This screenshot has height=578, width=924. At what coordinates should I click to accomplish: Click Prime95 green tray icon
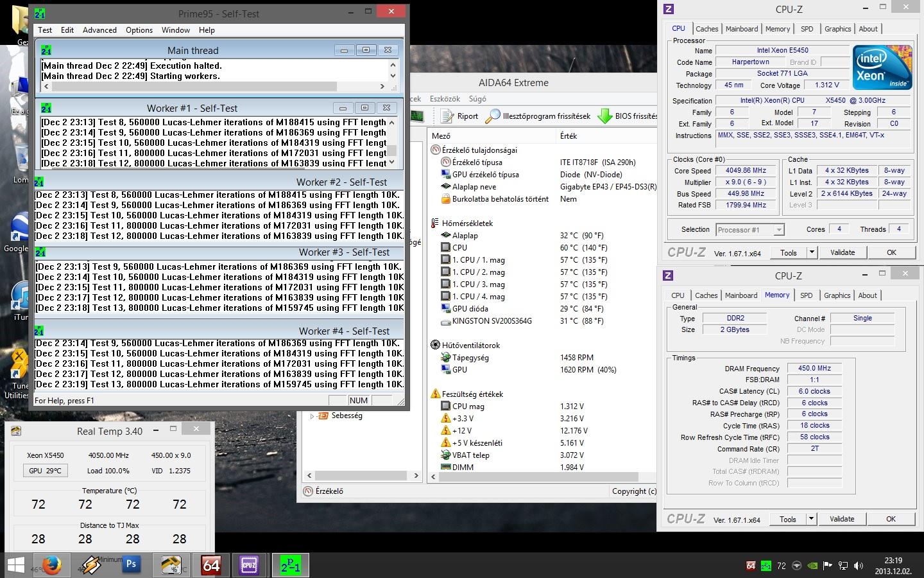click(x=766, y=566)
